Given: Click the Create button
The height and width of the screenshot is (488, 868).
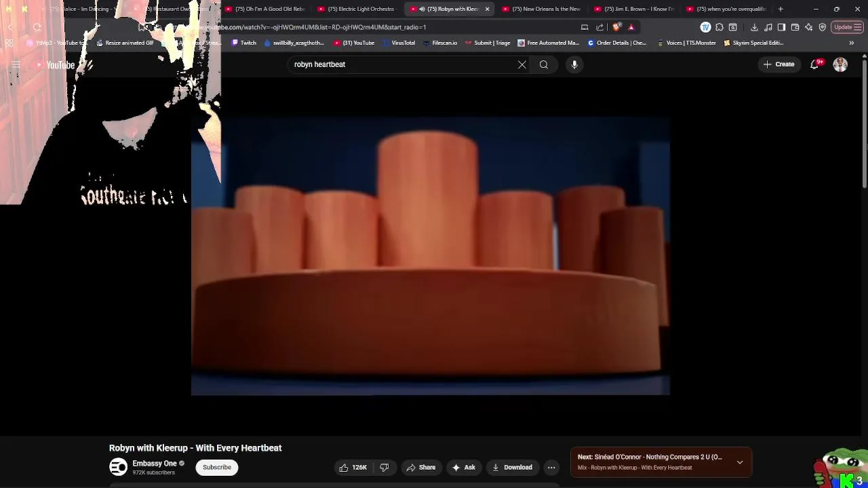Looking at the screenshot, I should pos(778,64).
